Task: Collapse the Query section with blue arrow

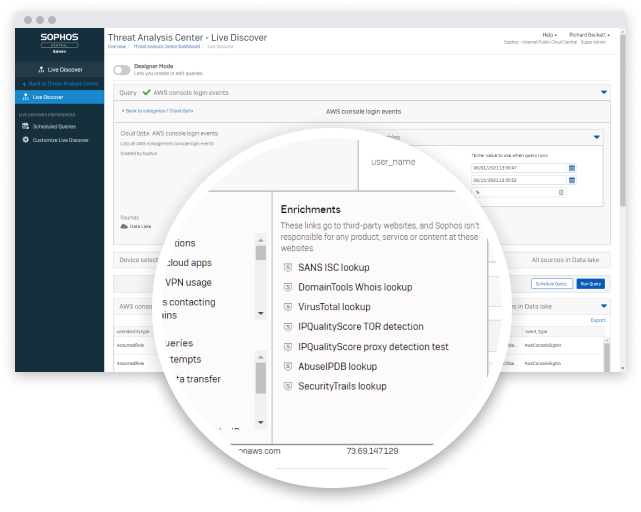Action: (x=604, y=92)
